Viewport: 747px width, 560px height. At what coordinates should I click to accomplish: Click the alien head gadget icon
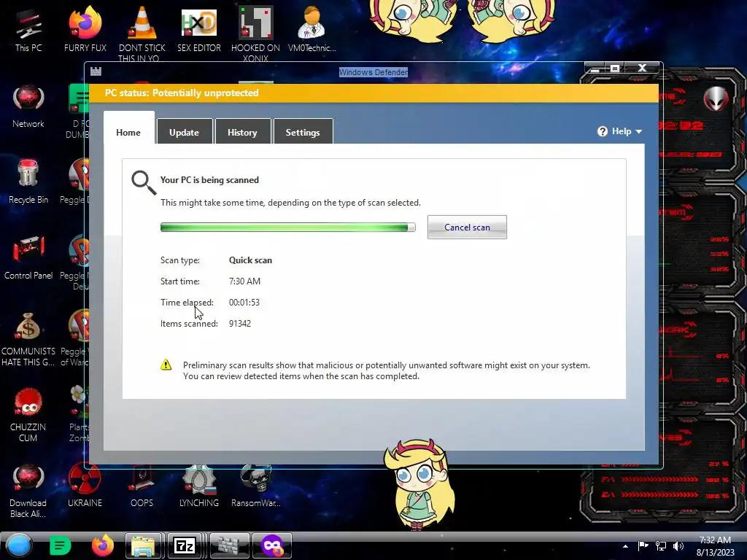[716, 98]
